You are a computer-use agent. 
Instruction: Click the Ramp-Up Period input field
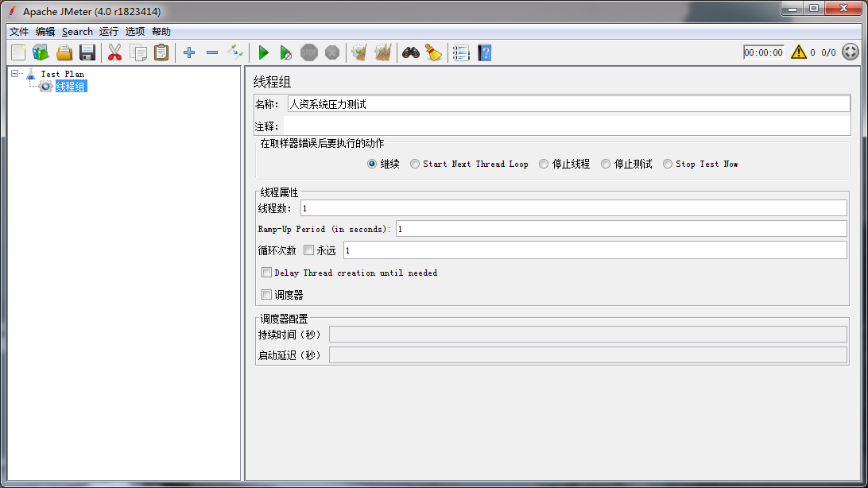(621, 229)
